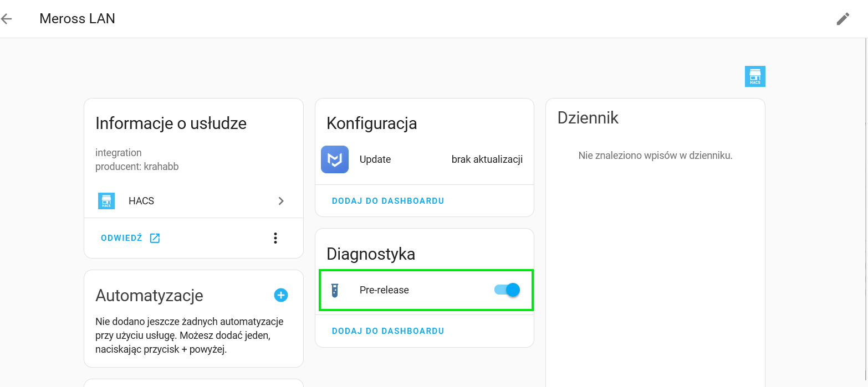Screen dimensions: 868x387
Task: Open the Update entity row
Action: (x=425, y=159)
